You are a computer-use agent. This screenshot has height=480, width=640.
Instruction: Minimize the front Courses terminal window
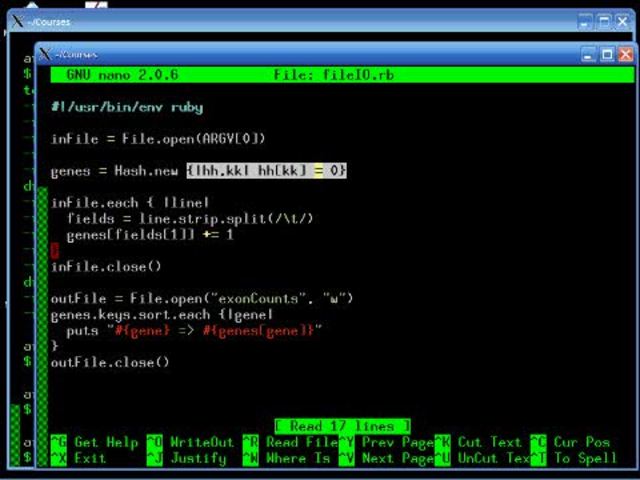(x=588, y=54)
